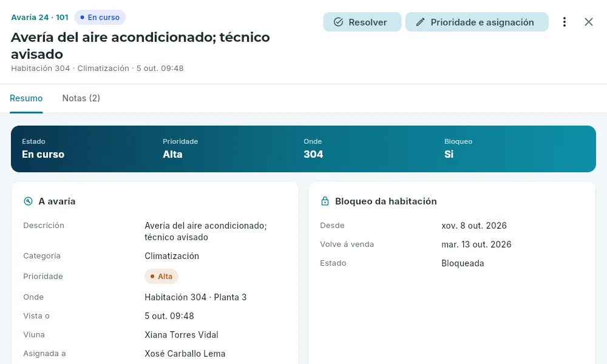
Task: Click the Asignada a label
Action: tap(44, 354)
